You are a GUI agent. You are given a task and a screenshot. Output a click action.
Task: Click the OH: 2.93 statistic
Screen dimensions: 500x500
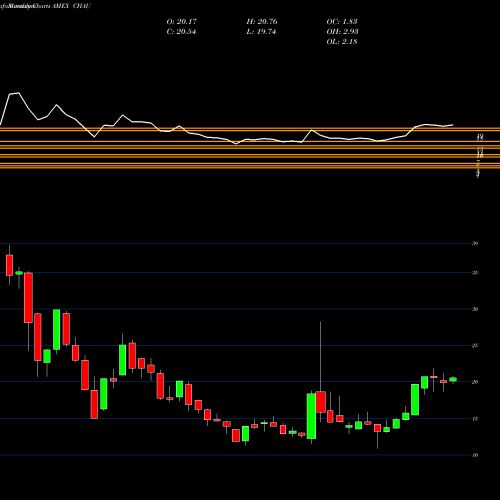point(342,32)
